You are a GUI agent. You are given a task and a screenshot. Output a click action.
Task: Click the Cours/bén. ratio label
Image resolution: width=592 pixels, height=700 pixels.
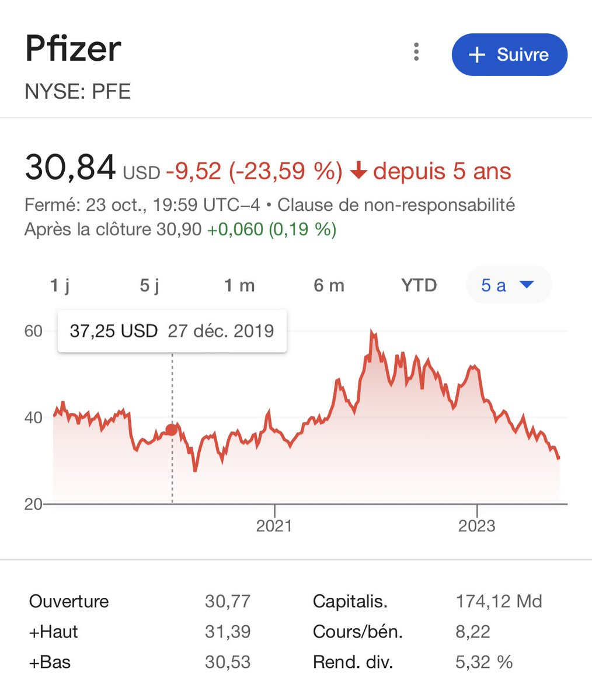click(x=358, y=632)
